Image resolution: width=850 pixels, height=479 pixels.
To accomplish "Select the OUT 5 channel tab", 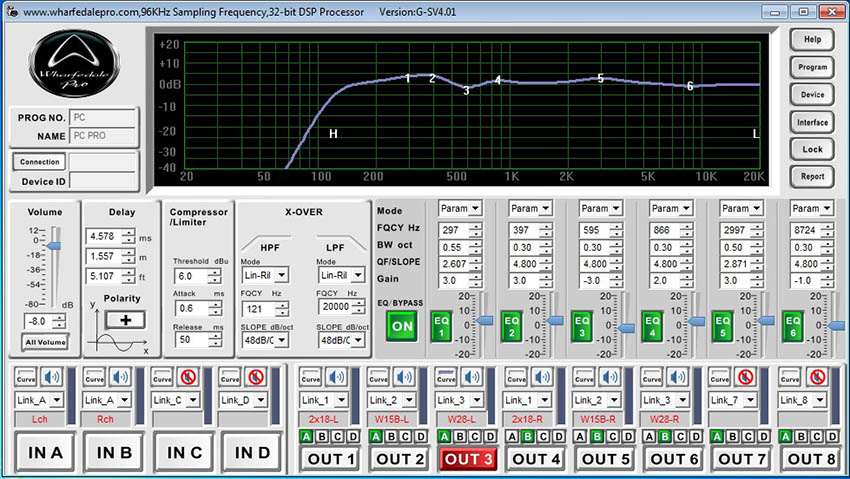I will (x=600, y=459).
